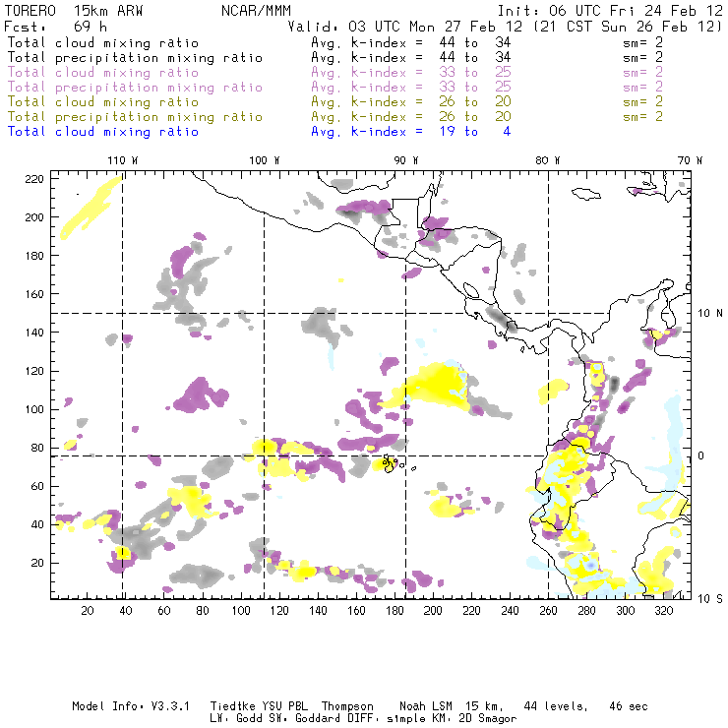The image size is (728, 728).
Task: Click the "Thompson" microphysics label in footer
Action: coord(347,706)
